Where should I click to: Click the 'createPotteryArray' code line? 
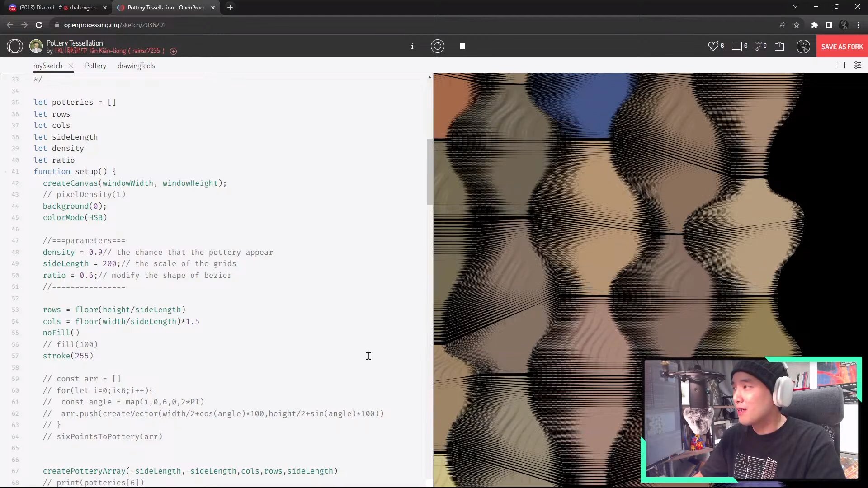click(x=190, y=471)
